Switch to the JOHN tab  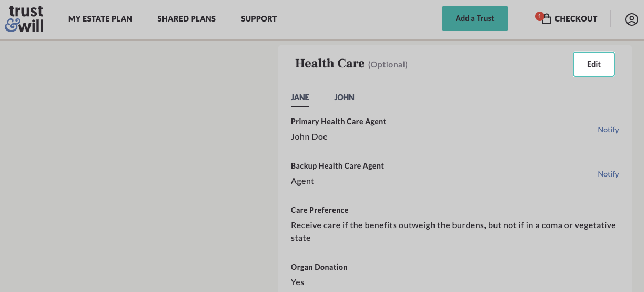pyautogui.click(x=344, y=97)
